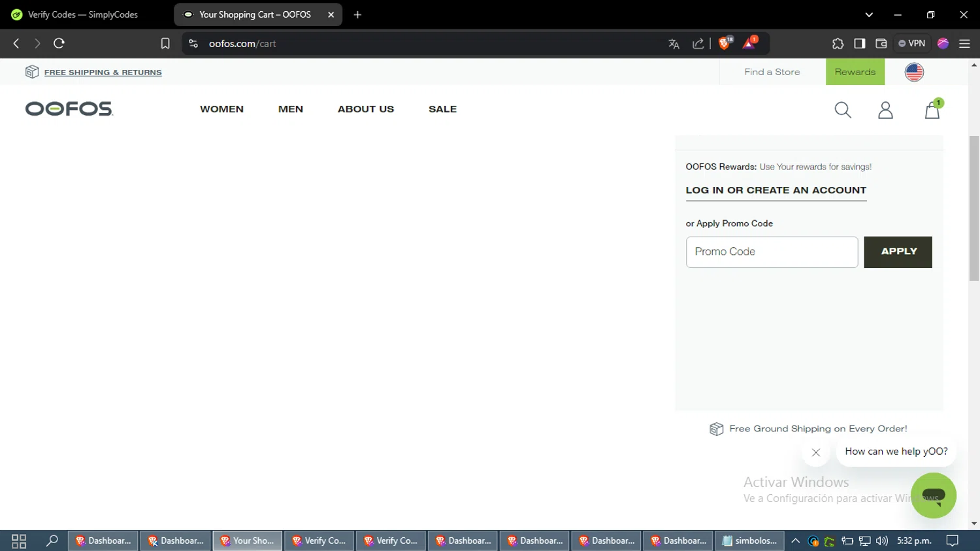Screen dimensions: 980x551
Task: Open the shopping bag cart icon
Action: [932, 110]
